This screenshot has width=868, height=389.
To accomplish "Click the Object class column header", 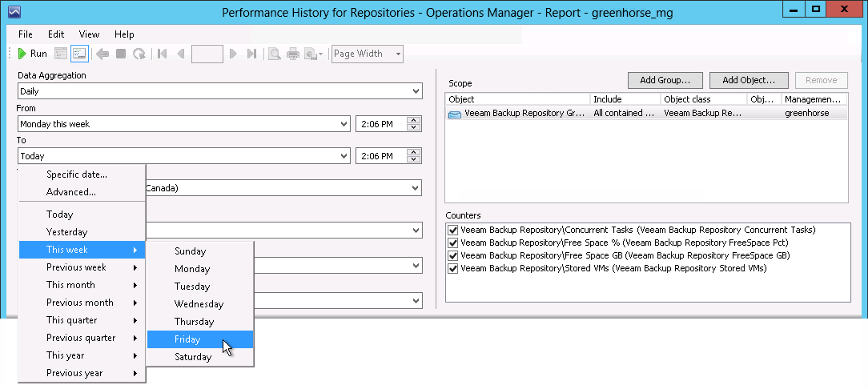I will coord(703,99).
